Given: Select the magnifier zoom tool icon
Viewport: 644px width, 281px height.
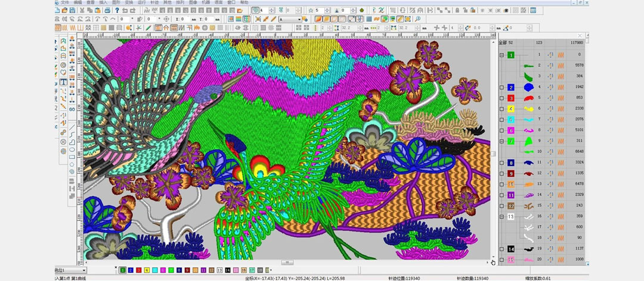Looking at the screenshot, I should 418,19.
